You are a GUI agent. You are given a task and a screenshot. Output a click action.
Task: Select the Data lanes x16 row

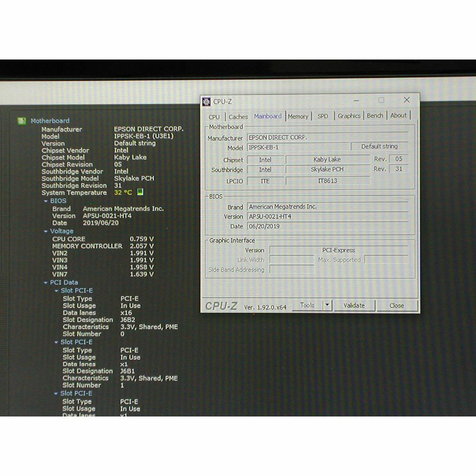click(97, 313)
